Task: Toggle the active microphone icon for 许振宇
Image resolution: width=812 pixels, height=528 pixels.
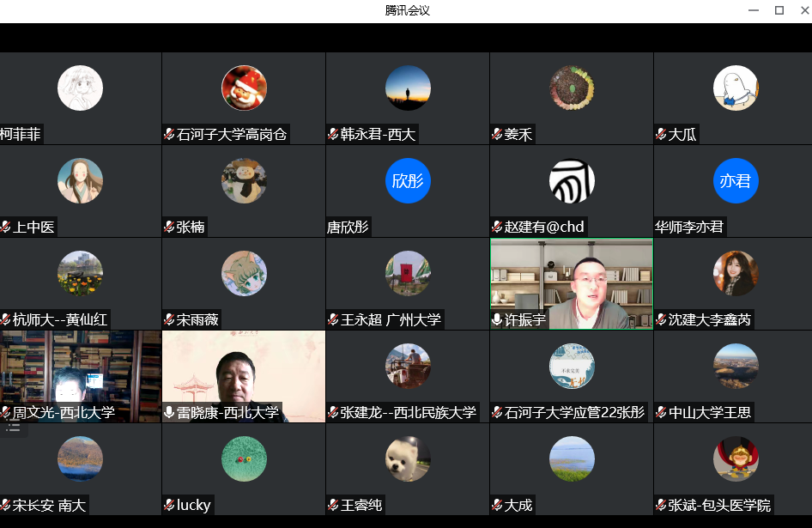Action: click(497, 319)
